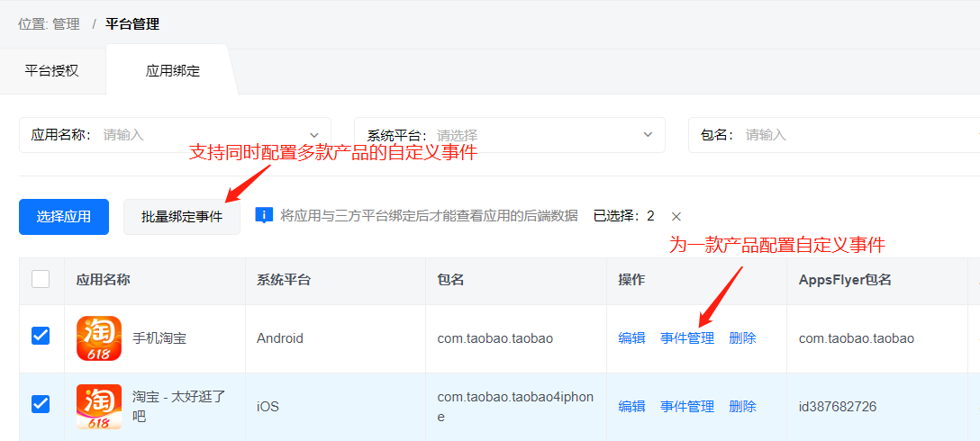The height and width of the screenshot is (441, 980).
Task: Open 事件管理 for the Android 手机淘宝 app
Action: (x=687, y=338)
